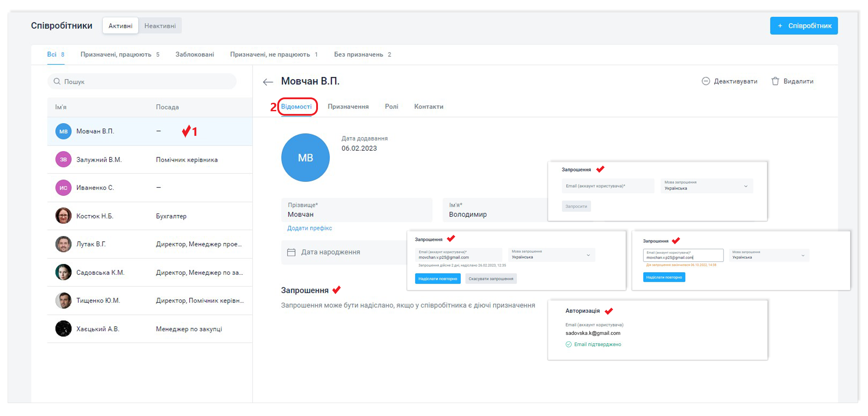The height and width of the screenshot is (416, 868).
Task: Click the large МВ profile avatar
Action: 305,158
